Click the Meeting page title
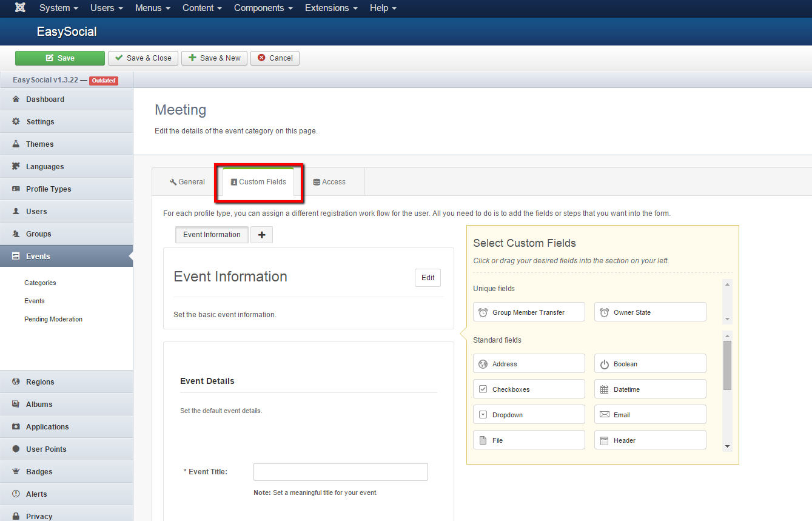This screenshot has height=521, width=812. click(x=181, y=110)
